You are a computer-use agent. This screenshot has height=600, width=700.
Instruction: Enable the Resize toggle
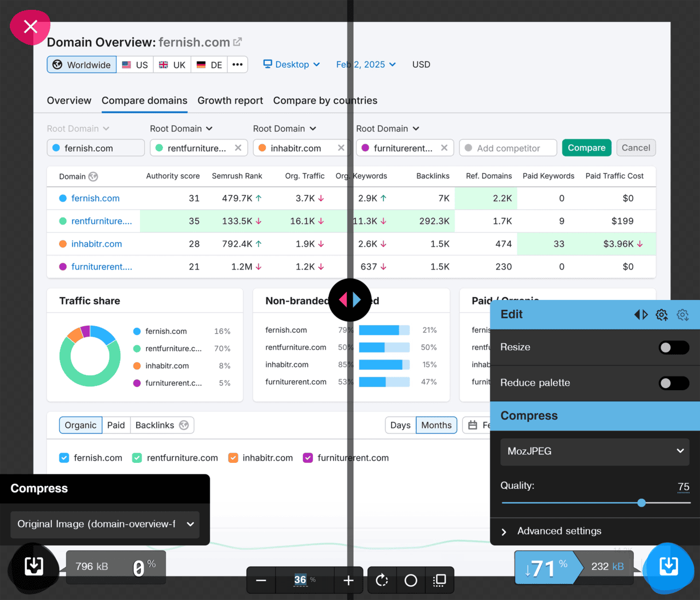pos(673,348)
